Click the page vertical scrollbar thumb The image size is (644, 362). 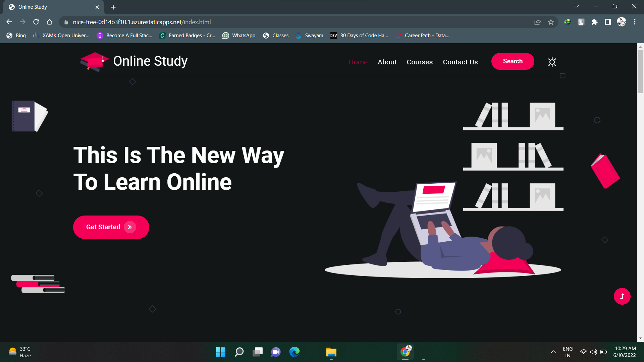tap(640, 72)
